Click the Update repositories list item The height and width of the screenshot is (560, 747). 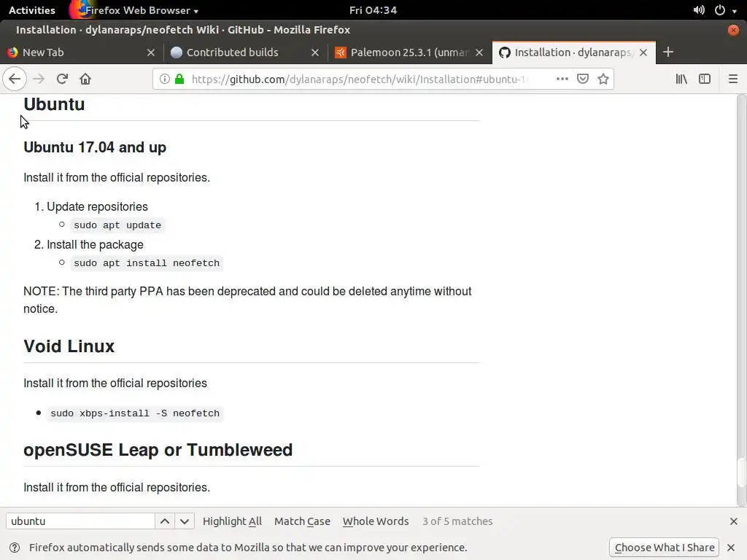click(x=97, y=206)
